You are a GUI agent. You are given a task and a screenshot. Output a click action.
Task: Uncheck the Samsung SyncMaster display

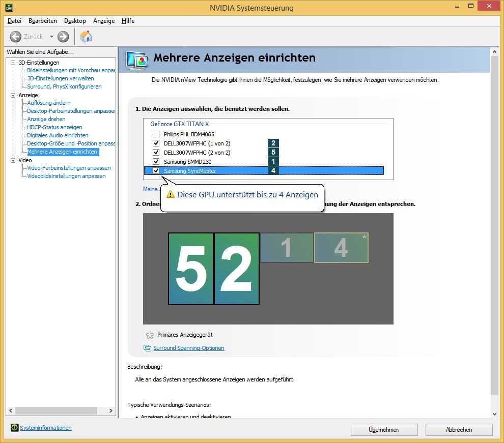coord(156,171)
